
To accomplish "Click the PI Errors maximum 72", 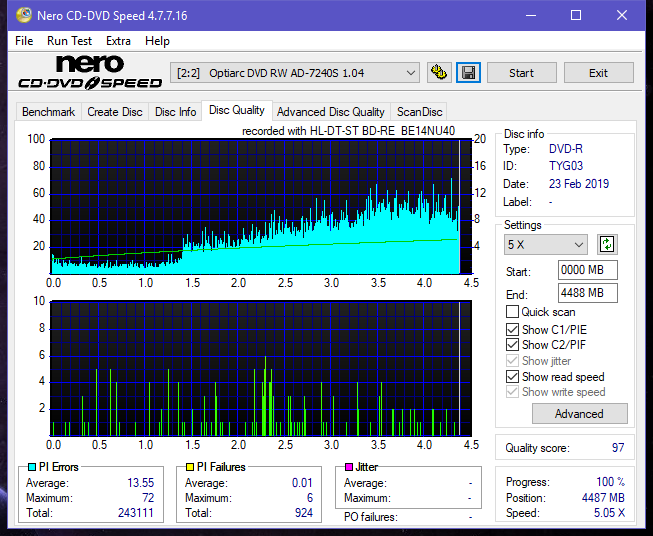I will (148, 498).
